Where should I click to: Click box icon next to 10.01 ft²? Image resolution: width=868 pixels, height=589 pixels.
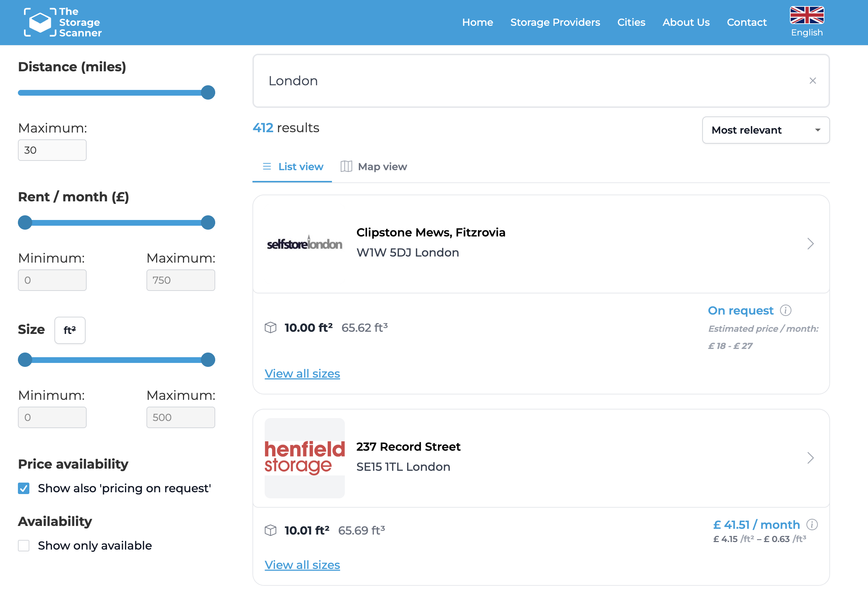click(x=270, y=530)
